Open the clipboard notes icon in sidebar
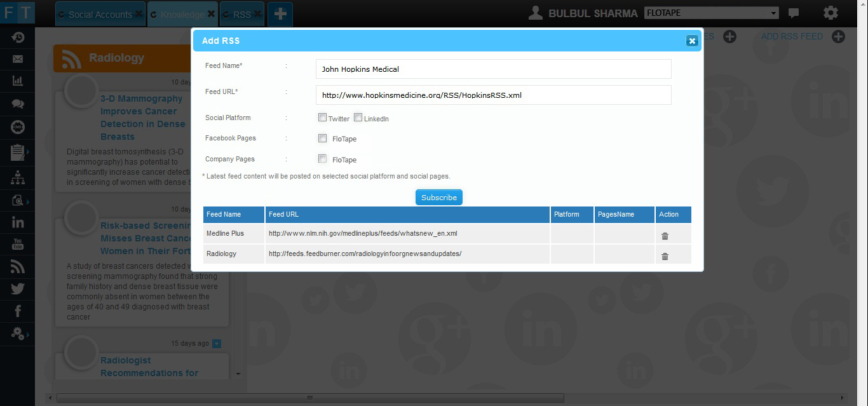 [x=18, y=152]
